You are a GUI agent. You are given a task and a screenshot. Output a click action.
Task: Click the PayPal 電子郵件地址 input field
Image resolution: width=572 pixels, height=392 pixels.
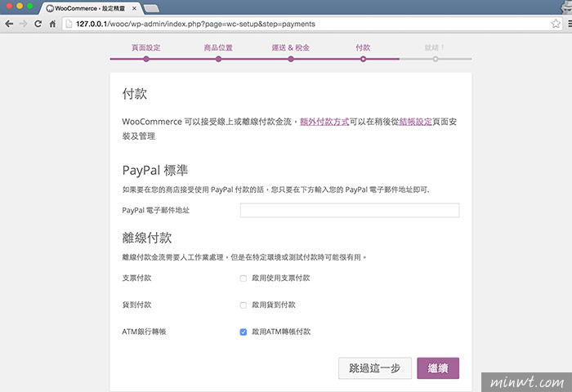click(350, 210)
